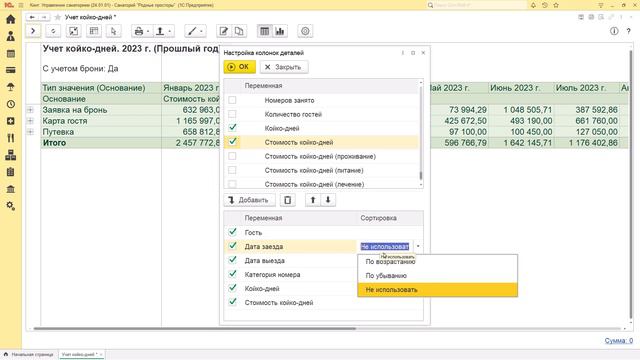Image resolution: width=640 pixels, height=360 pixels.
Task: Go back with the left arrow button
Action: coord(32,17)
